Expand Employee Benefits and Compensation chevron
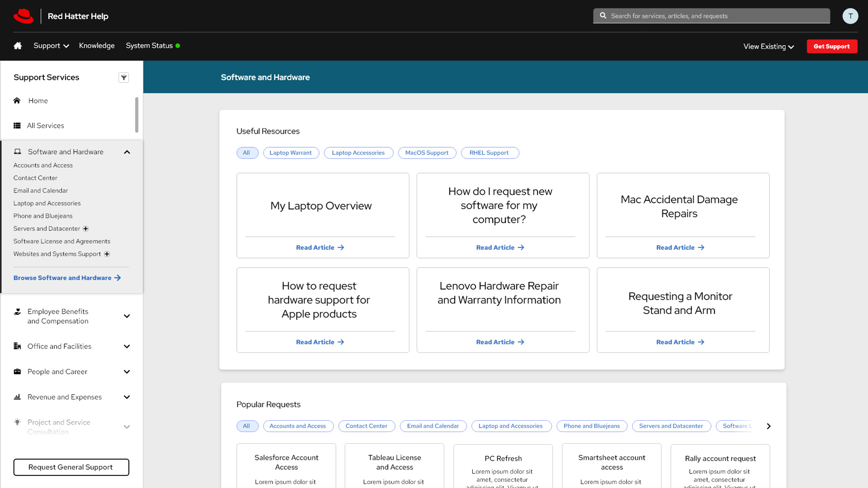868x488 pixels. 127,316
